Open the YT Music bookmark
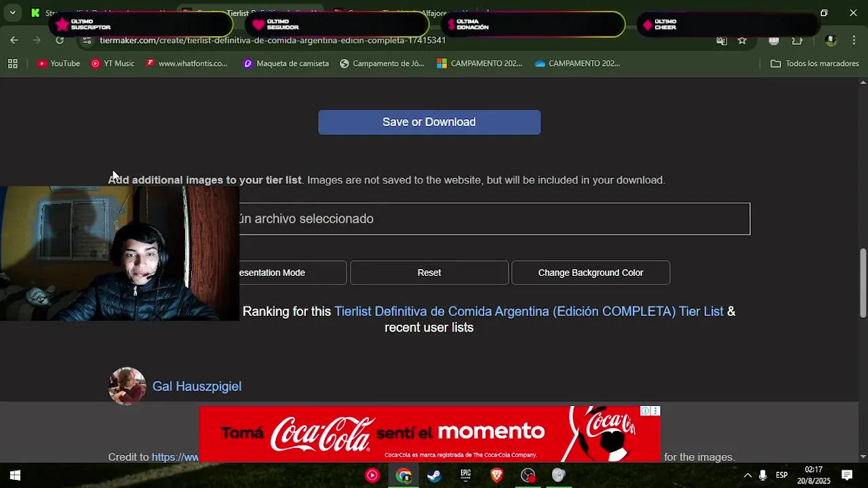Viewport: 868px width, 488px height. pos(113,64)
